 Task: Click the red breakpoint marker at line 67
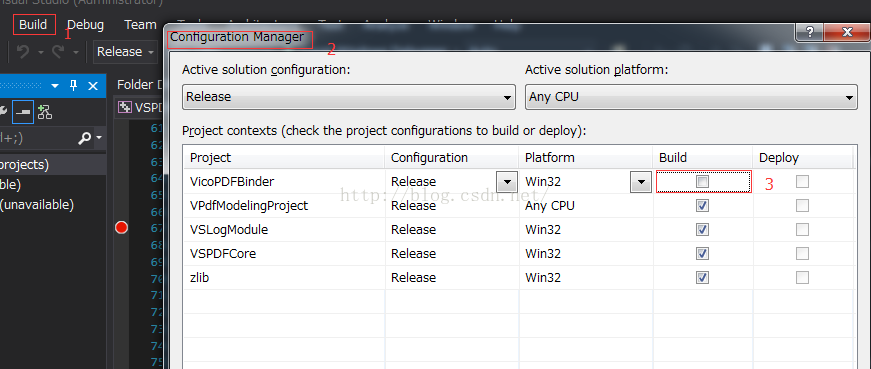[x=121, y=227]
